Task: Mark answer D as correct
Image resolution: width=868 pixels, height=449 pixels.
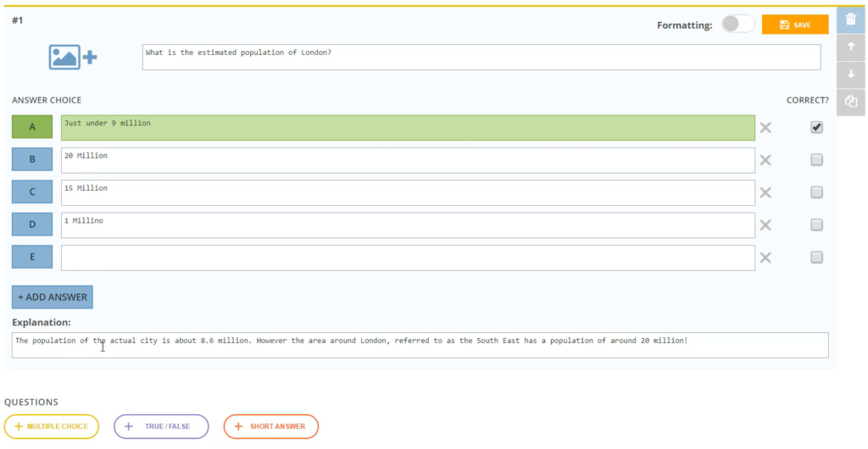Action: (816, 224)
